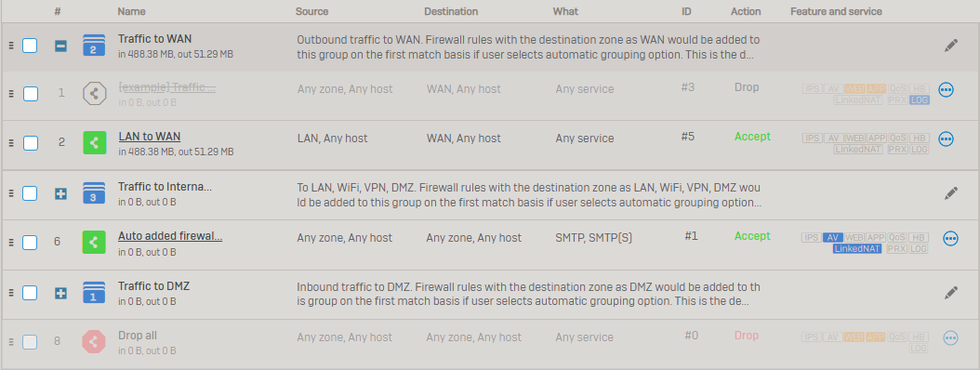Expand the Traffic to Internal group

[x=60, y=193]
